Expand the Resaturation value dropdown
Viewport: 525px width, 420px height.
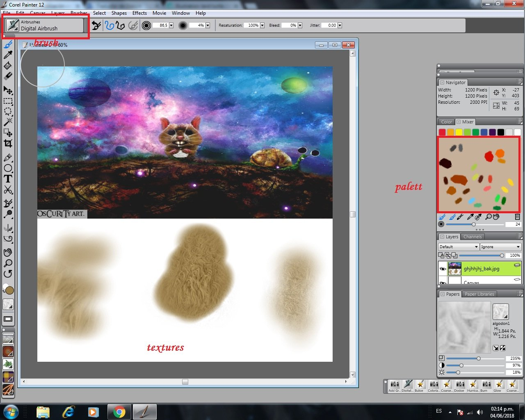coord(262,25)
